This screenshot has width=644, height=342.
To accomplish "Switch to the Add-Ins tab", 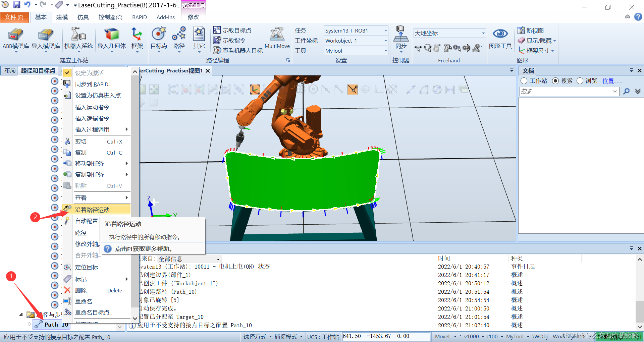I will point(165,17).
